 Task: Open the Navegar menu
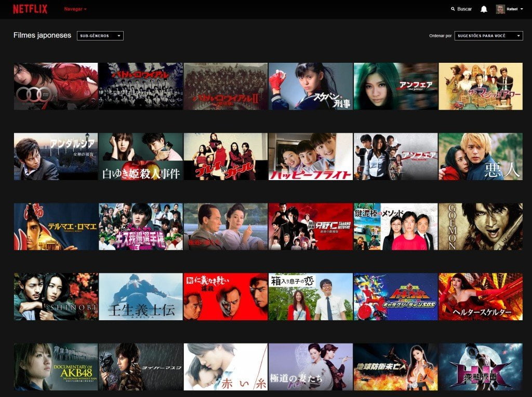click(75, 9)
